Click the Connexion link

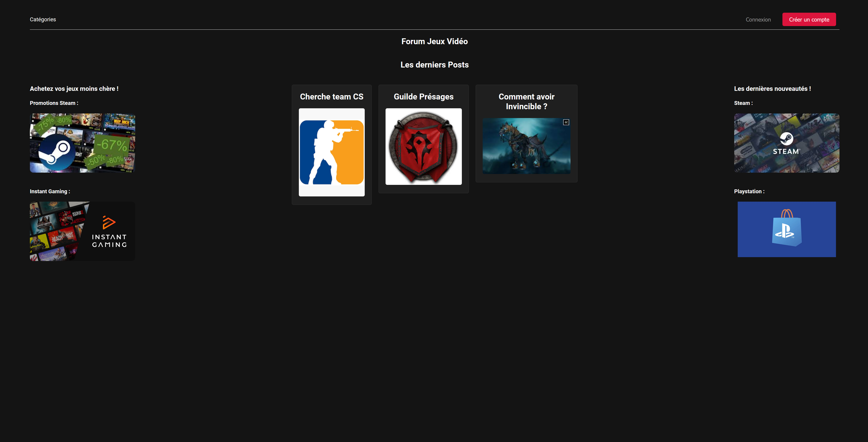[758, 19]
